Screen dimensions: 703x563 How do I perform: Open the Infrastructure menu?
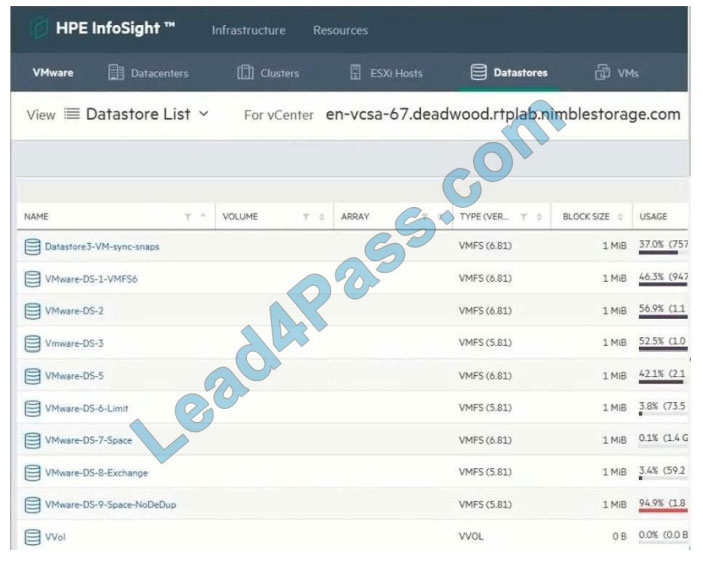pos(248,30)
